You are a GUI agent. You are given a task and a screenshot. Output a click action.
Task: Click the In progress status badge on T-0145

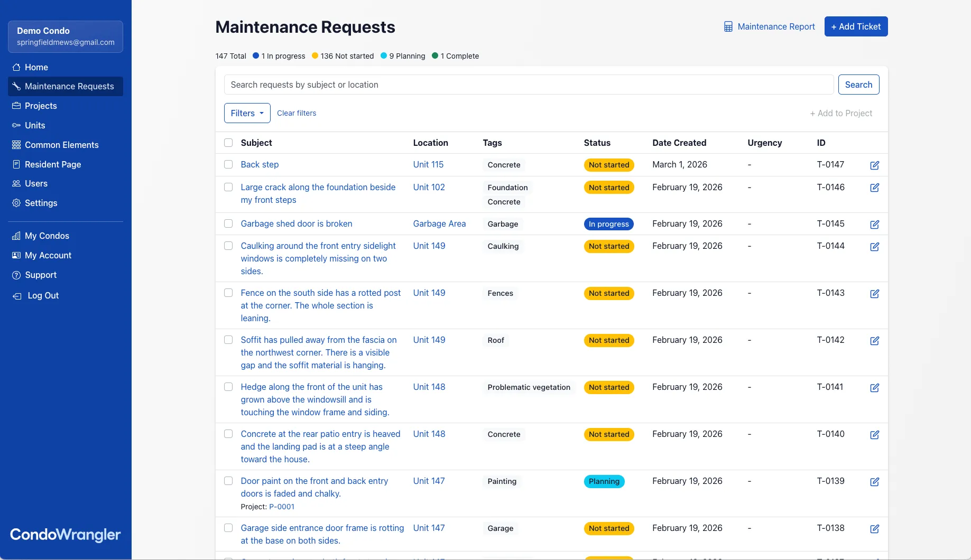coord(608,224)
